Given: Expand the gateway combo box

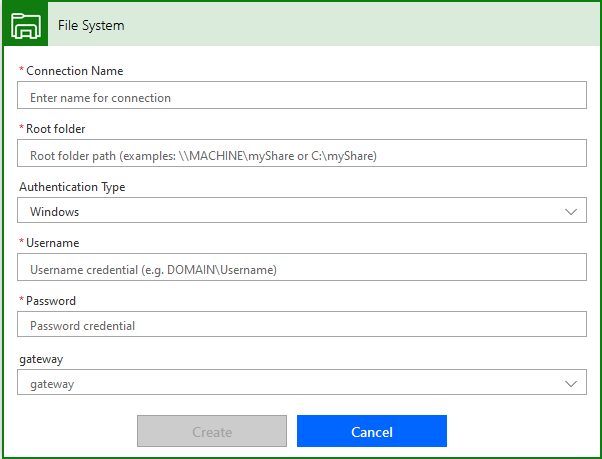Looking at the screenshot, I should coord(301,383).
